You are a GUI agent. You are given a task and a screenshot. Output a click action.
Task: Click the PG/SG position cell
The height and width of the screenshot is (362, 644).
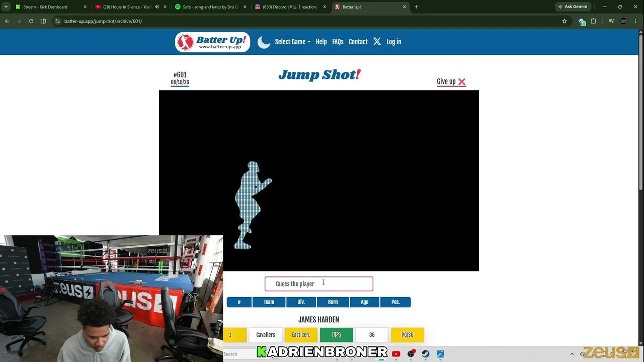(408, 335)
